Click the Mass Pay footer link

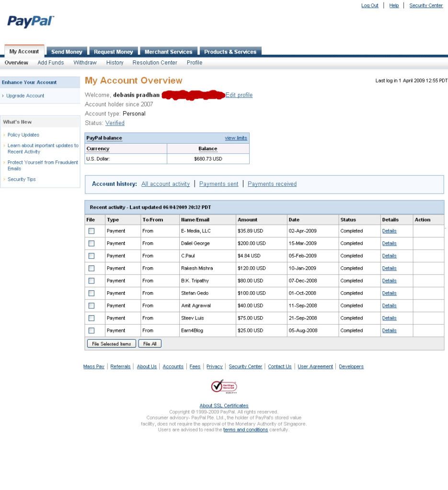coord(94,366)
